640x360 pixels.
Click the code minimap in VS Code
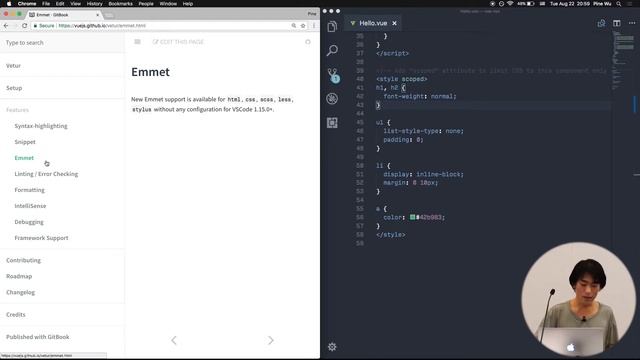(x=623, y=61)
